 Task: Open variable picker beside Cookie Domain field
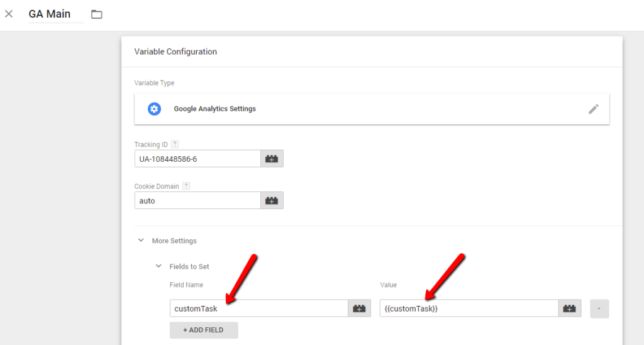click(272, 201)
